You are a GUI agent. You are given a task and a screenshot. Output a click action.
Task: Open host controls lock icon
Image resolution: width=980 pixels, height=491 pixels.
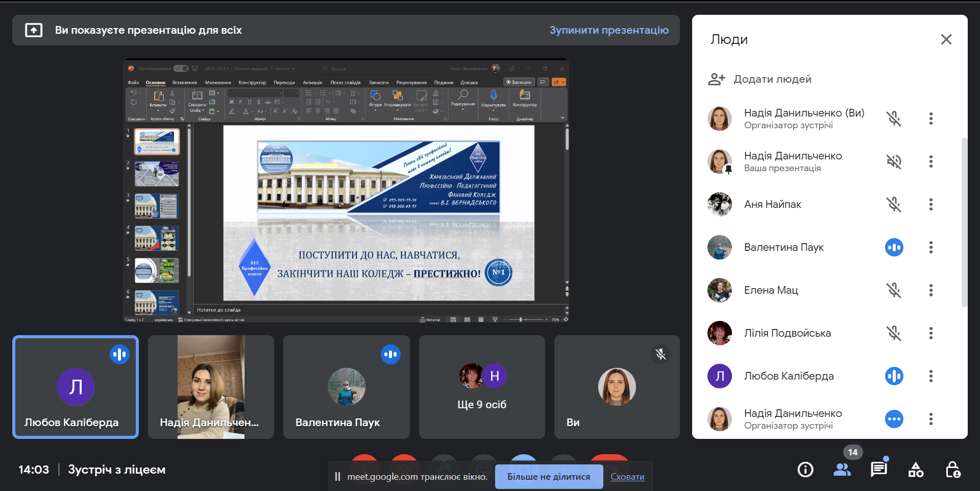[952, 470]
